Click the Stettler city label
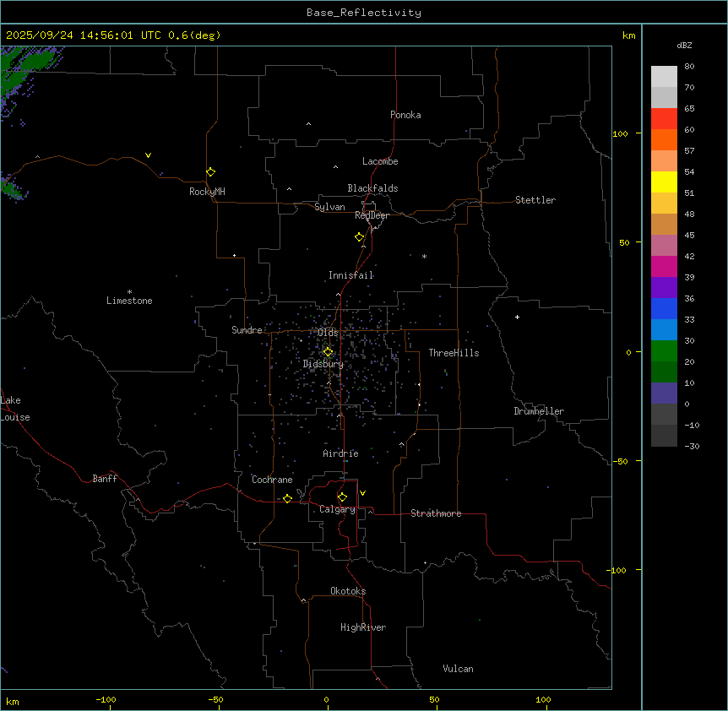The image size is (728, 711). tap(535, 200)
